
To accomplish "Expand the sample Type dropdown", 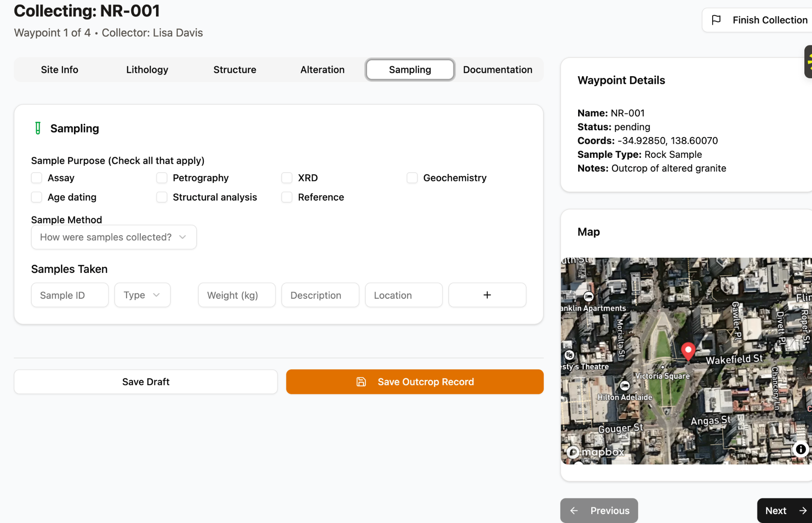I will point(142,295).
